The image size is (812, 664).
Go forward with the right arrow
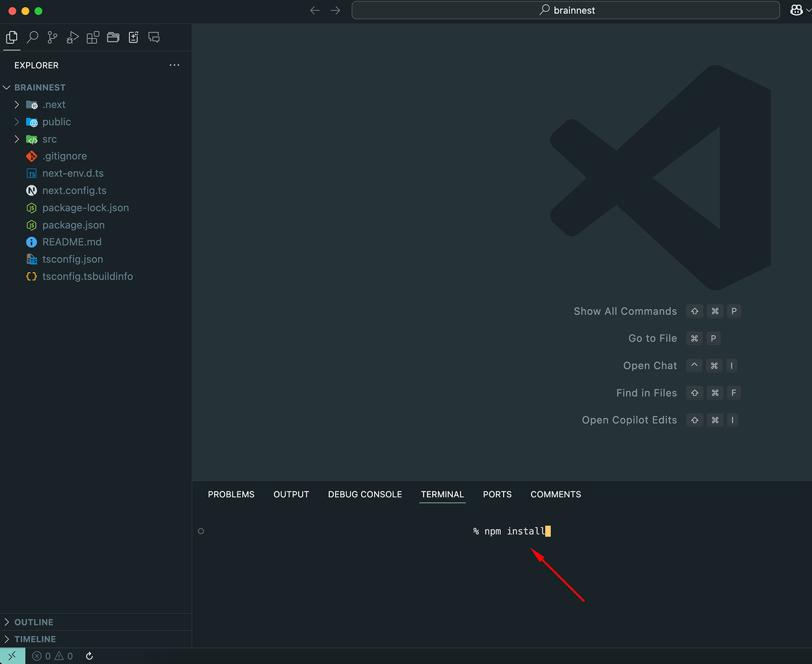[x=335, y=10]
